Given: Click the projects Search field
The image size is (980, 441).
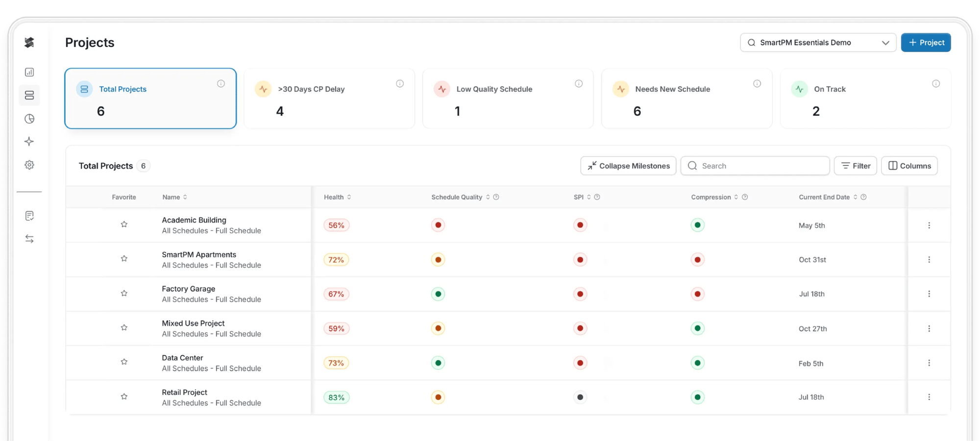Looking at the screenshot, I should click(x=755, y=166).
